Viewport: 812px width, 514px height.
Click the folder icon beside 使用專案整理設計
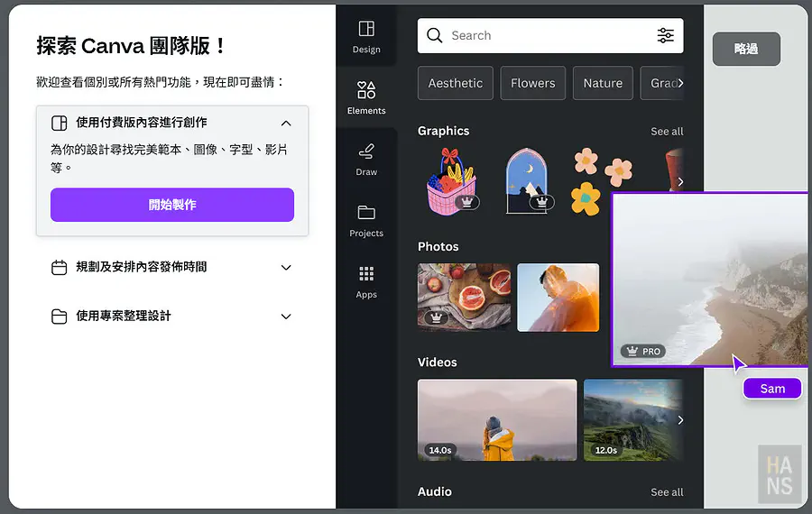pyautogui.click(x=59, y=317)
